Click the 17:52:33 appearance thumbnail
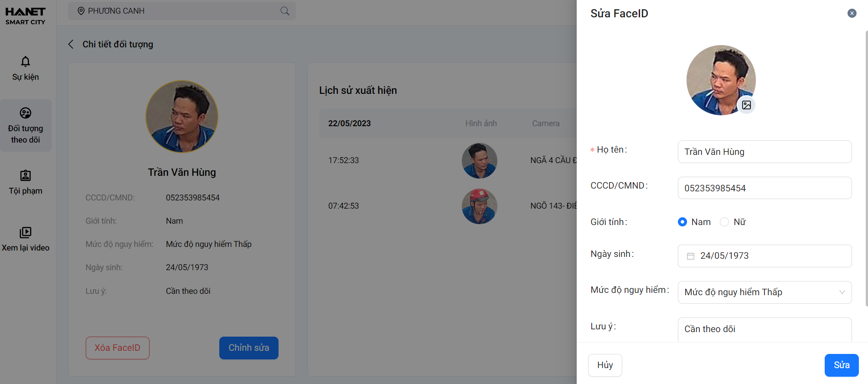This screenshot has height=384, width=868. (479, 160)
